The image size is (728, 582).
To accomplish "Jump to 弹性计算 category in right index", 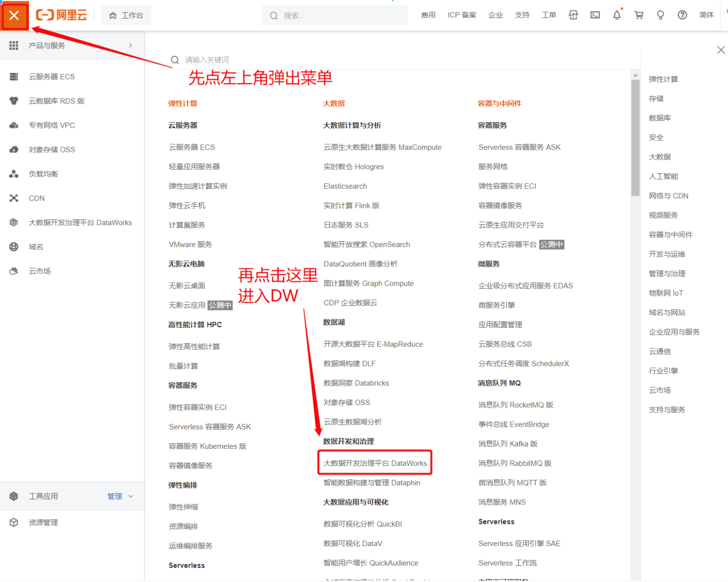I will tap(663, 79).
